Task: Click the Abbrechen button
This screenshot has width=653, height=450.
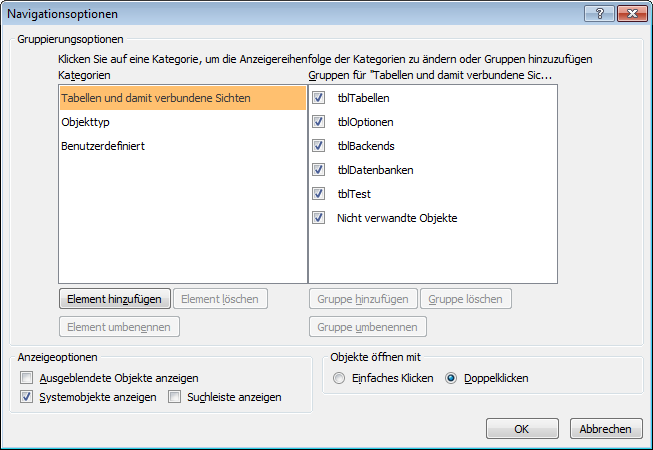Action: pos(605,428)
